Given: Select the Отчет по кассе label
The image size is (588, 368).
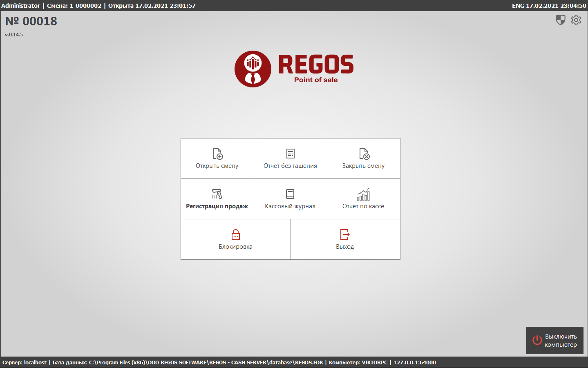Looking at the screenshot, I should (x=363, y=206).
